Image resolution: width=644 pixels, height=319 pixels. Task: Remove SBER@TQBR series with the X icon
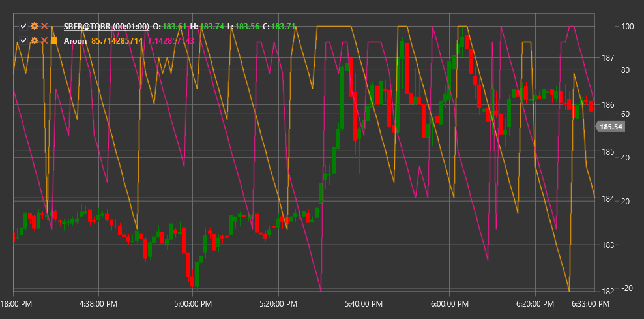(44, 27)
